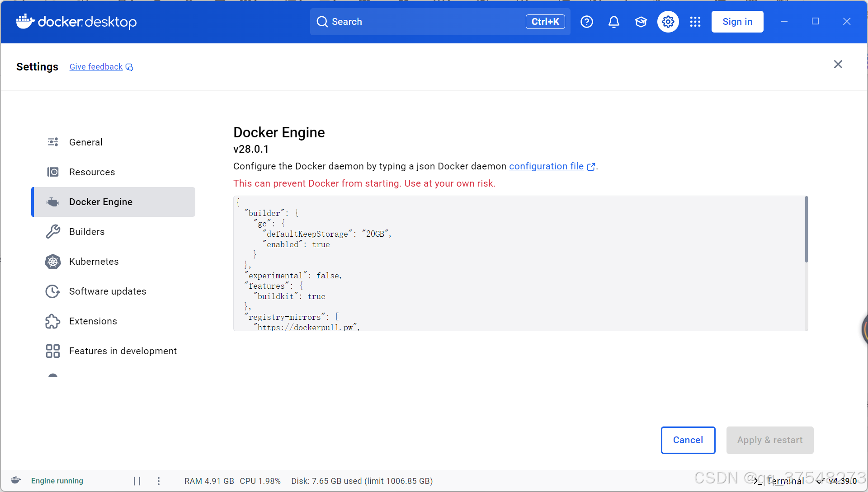Open the Extensions puzzle icon

[x=53, y=321]
